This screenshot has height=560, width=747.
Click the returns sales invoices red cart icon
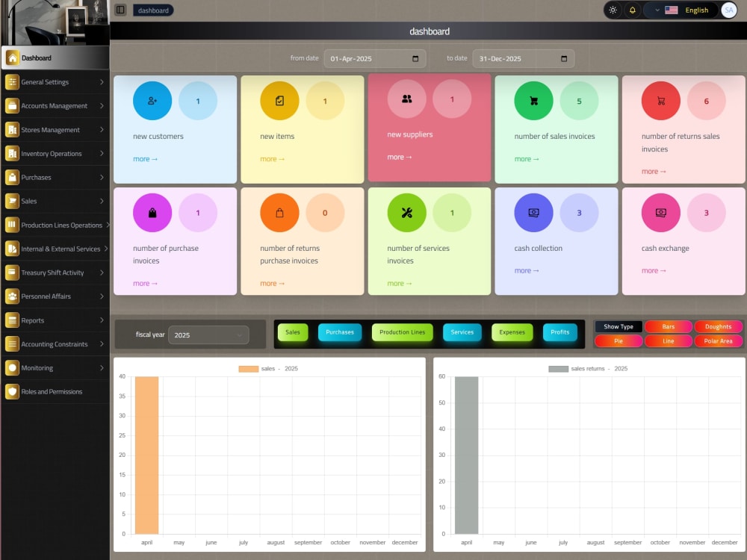click(x=661, y=101)
